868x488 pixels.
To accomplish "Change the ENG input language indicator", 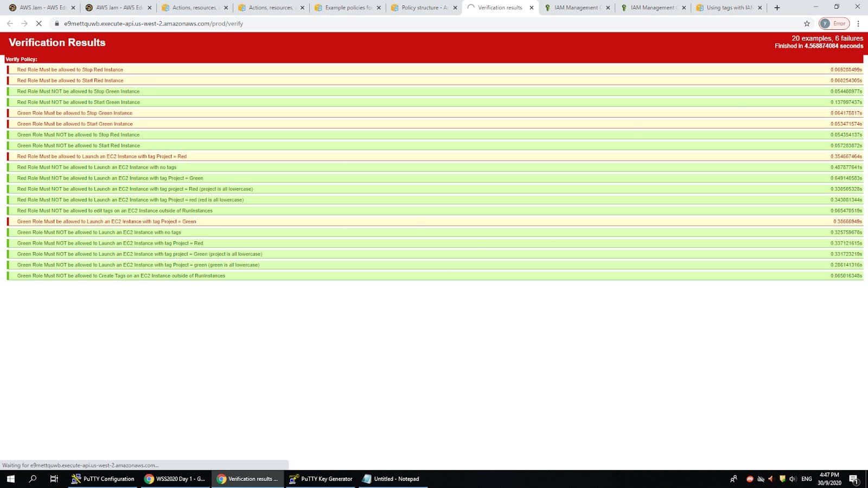I will [806, 479].
